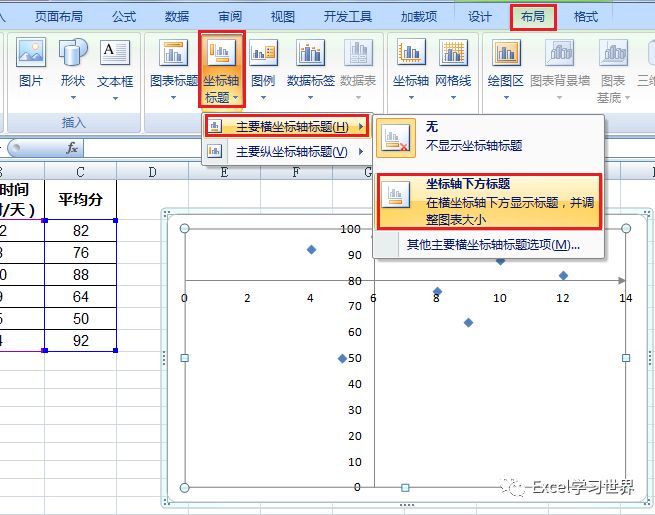Expand 主要横坐标轴标题(H) submenu
This screenshot has height=515, width=655.
click(287, 126)
